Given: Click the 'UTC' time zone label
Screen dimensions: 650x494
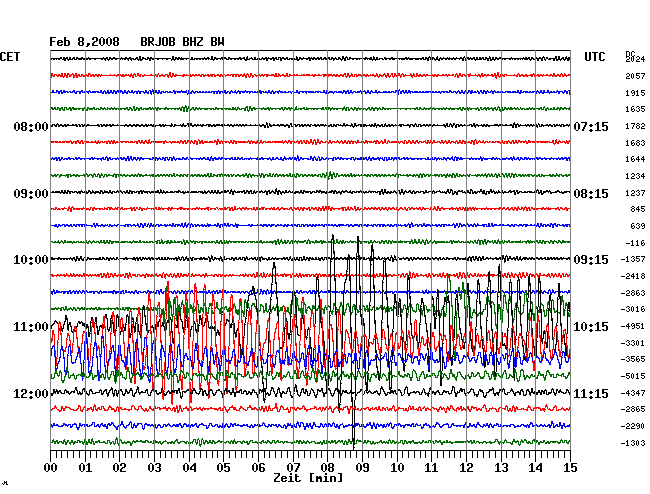Looking at the screenshot, I should click(x=594, y=57).
